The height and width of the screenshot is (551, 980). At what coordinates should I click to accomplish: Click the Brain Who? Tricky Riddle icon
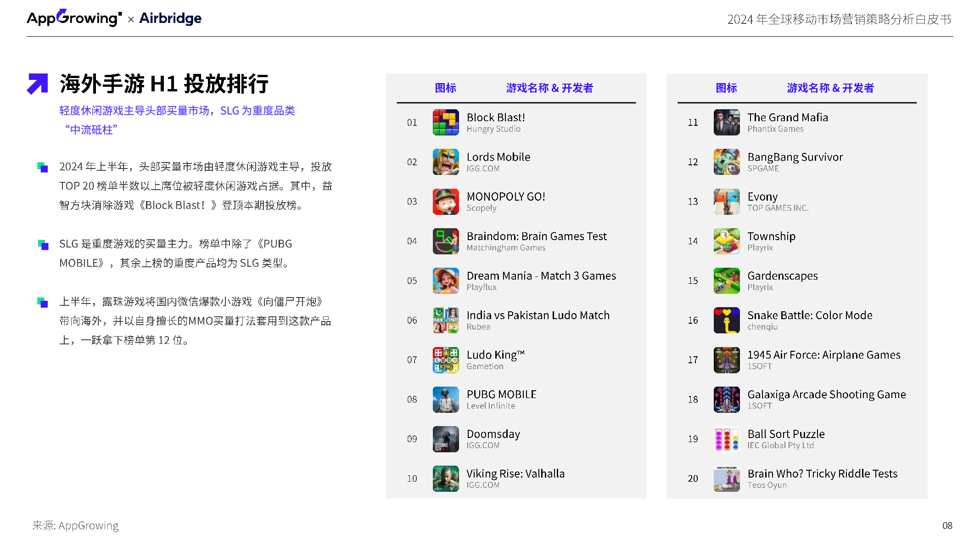(726, 478)
